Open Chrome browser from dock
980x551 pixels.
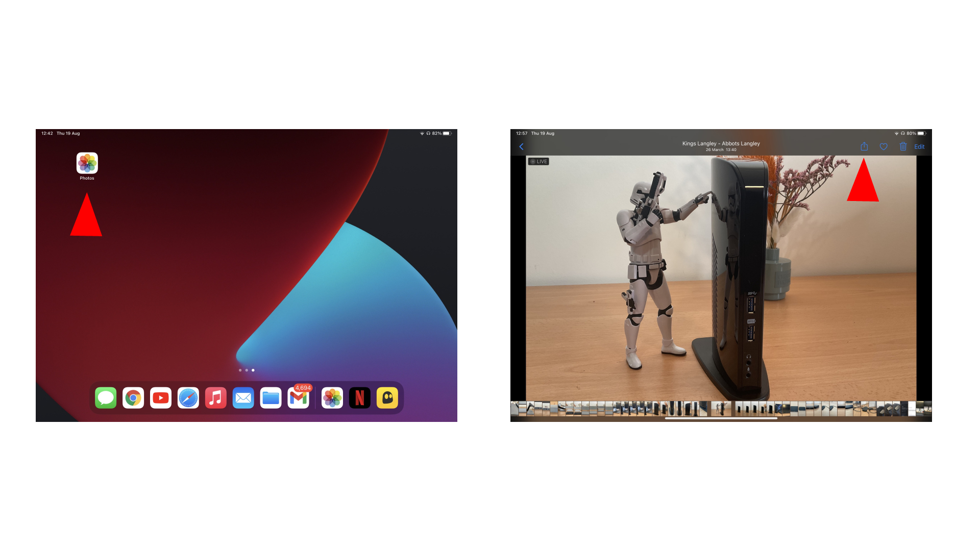[x=133, y=397]
